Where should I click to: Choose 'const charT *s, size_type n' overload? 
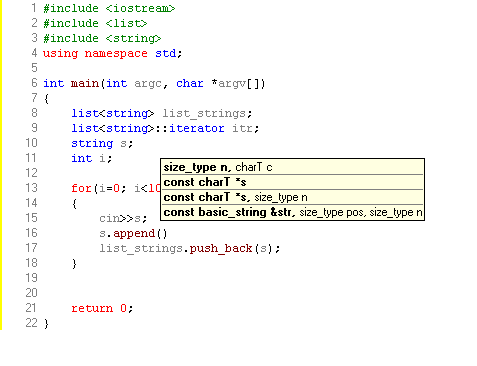[292, 197]
